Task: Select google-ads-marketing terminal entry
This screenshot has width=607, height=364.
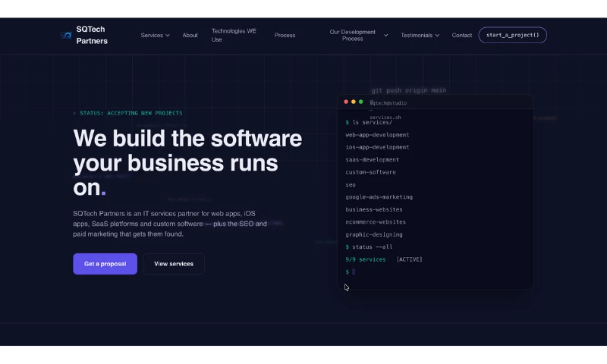Action: [x=379, y=197]
